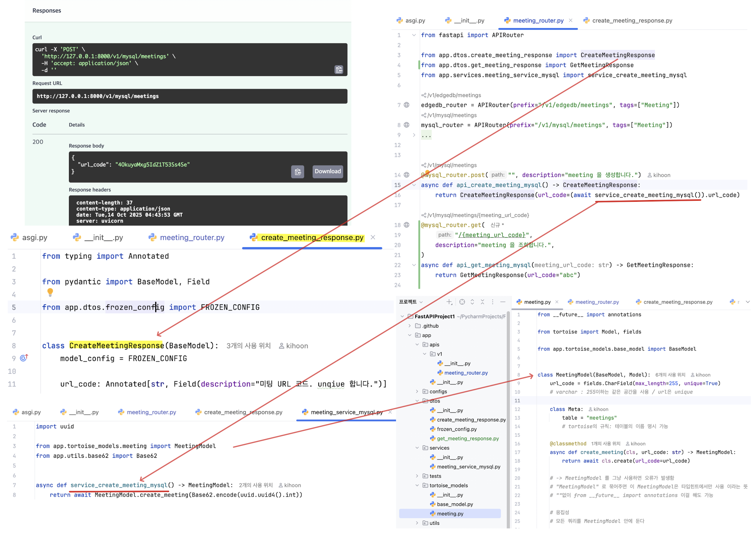Close the create_meeting_response.py tab

373,237
